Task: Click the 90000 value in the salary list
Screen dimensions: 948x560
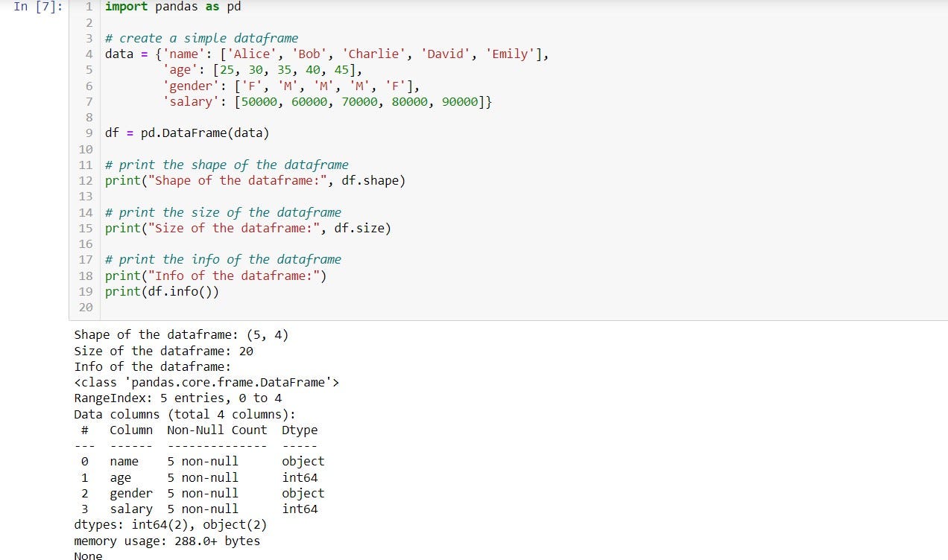Action: coord(460,101)
